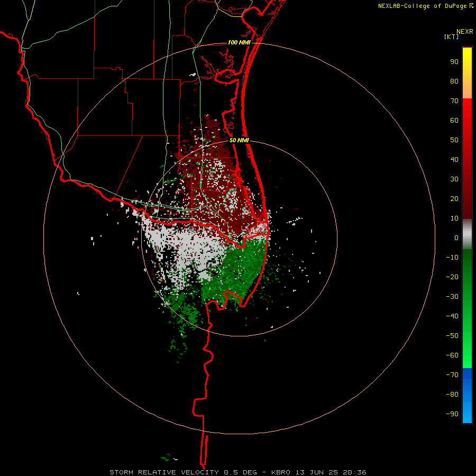Click the 40 value on the velocity scale
The image size is (476, 476).
pyautogui.click(x=454, y=159)
